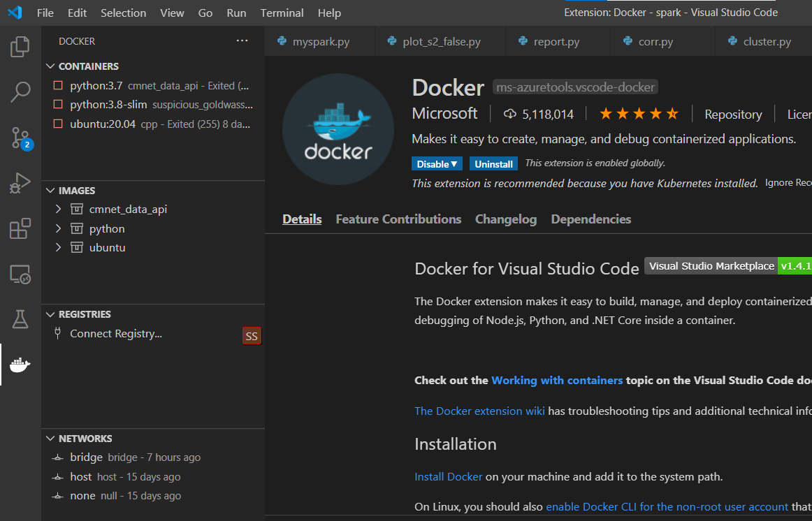Image resolution: width=812 pixels, height=521 pixels.
Task: Click the image icon next to cmnet_data_api
Action: click(77, 209)
